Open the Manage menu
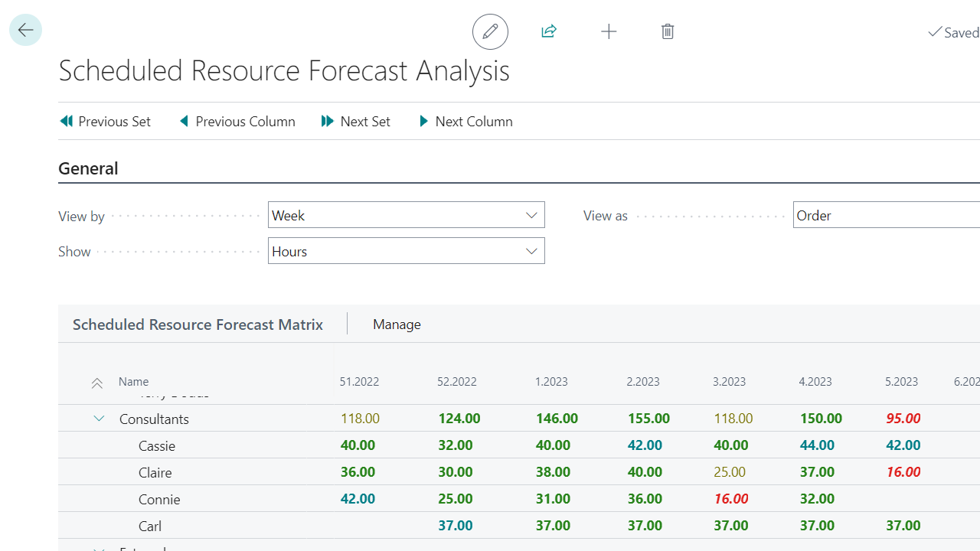Viewport: 980px width, 551px height. [x=397, y=324]
